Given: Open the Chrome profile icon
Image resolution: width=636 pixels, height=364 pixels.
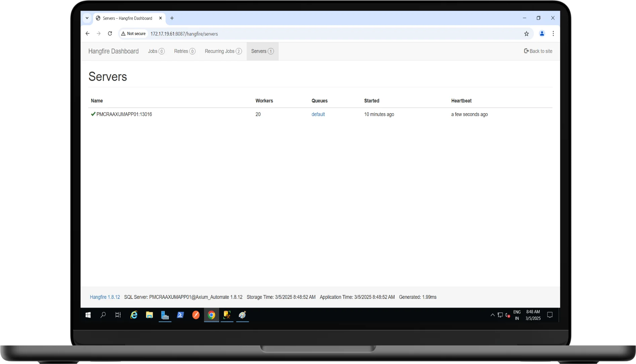Looking at the screenshot, I should 542,34.
